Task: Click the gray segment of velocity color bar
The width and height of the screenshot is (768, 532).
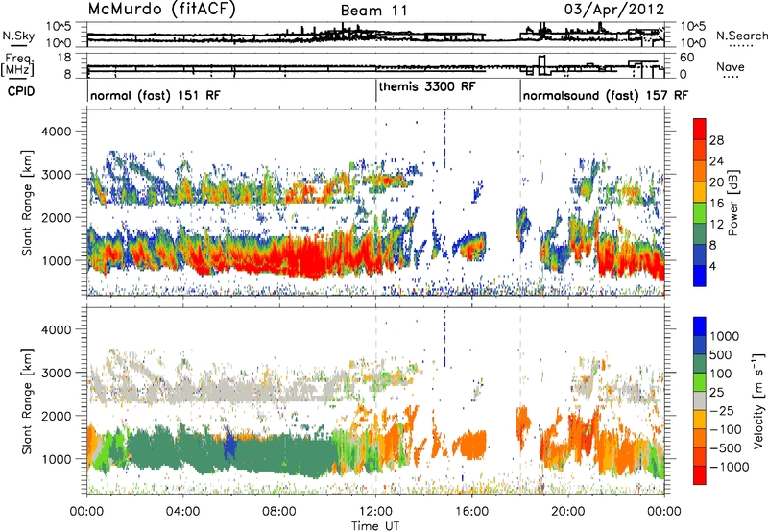Action: 700,401
